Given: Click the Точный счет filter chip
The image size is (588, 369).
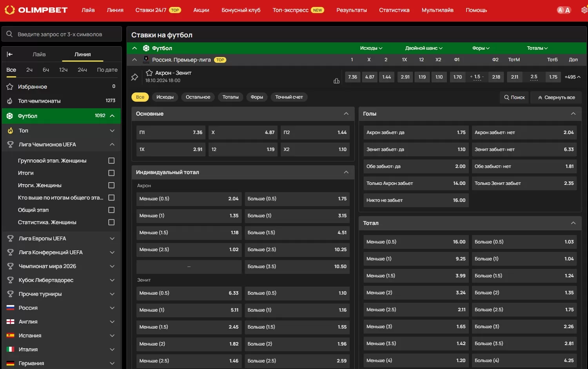Looking at the screenshot, I should tap(289, 97).
